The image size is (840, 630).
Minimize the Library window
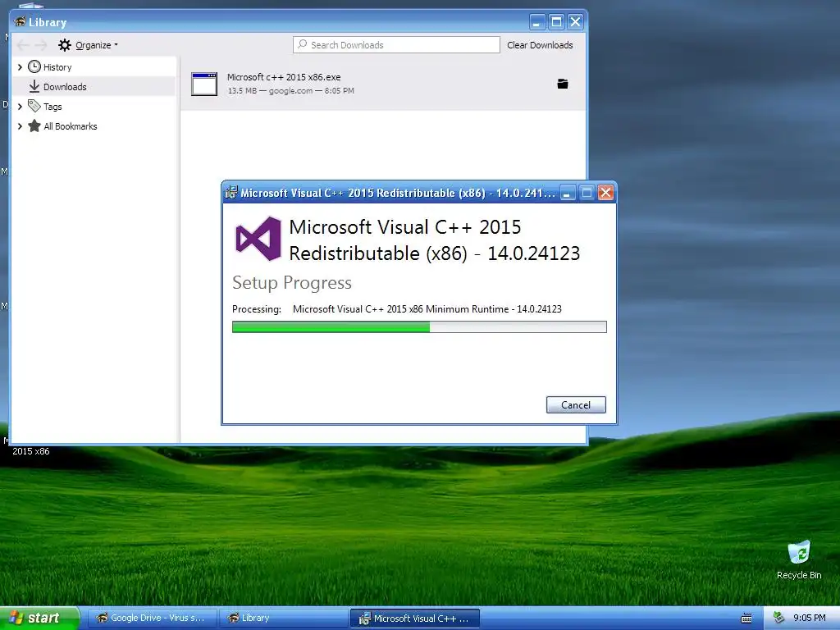click(x=537, y=22)
